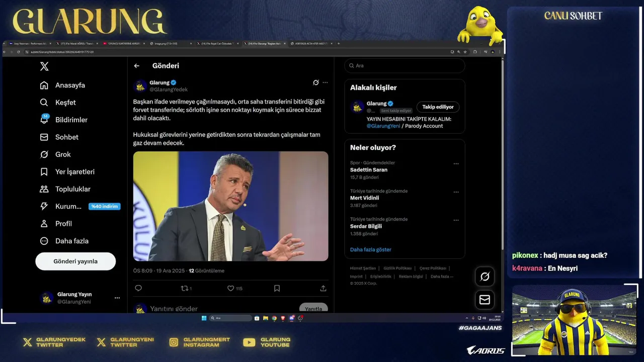Like the post with heart icon

coord(230,288)
